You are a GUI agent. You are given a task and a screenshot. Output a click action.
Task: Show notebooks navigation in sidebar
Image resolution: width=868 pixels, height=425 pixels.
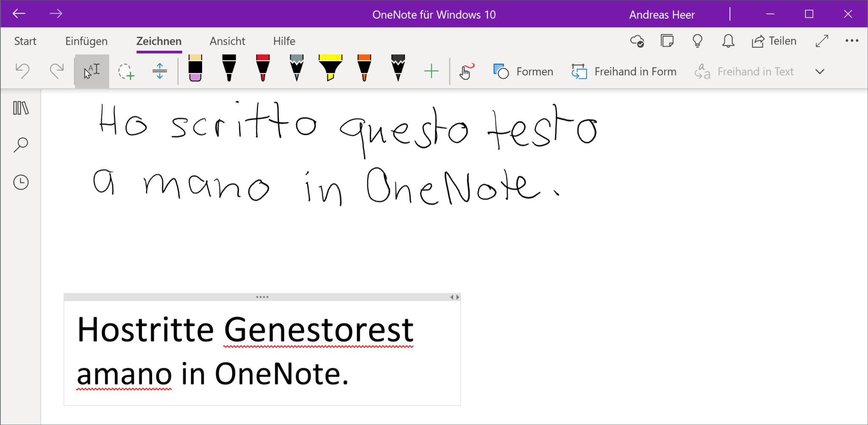pos(21,108)
